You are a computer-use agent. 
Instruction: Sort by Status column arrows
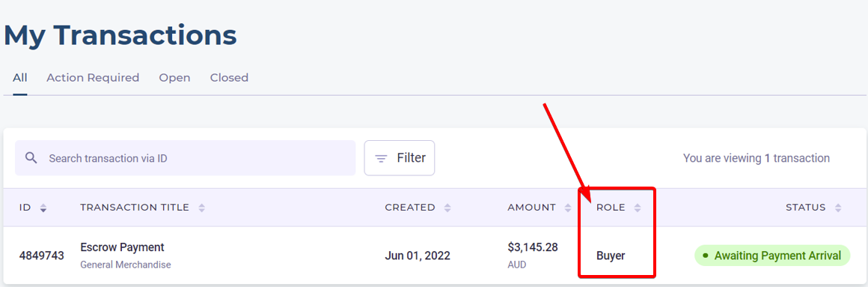pos(838,208)
